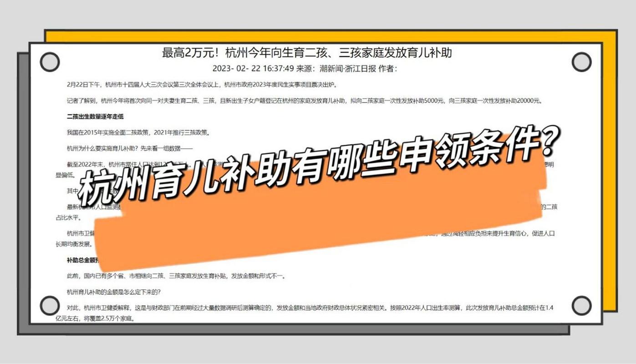Click the source text "潮新闻·浙江日报"
Image resolution: width=636 pixels, height=364 pixels.
coord(347,69)
